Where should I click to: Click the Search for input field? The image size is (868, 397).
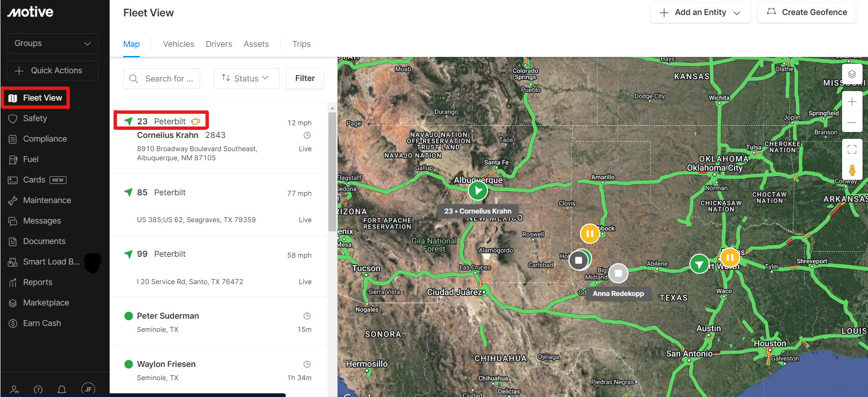pyautogui.click(x=162, y=79)
